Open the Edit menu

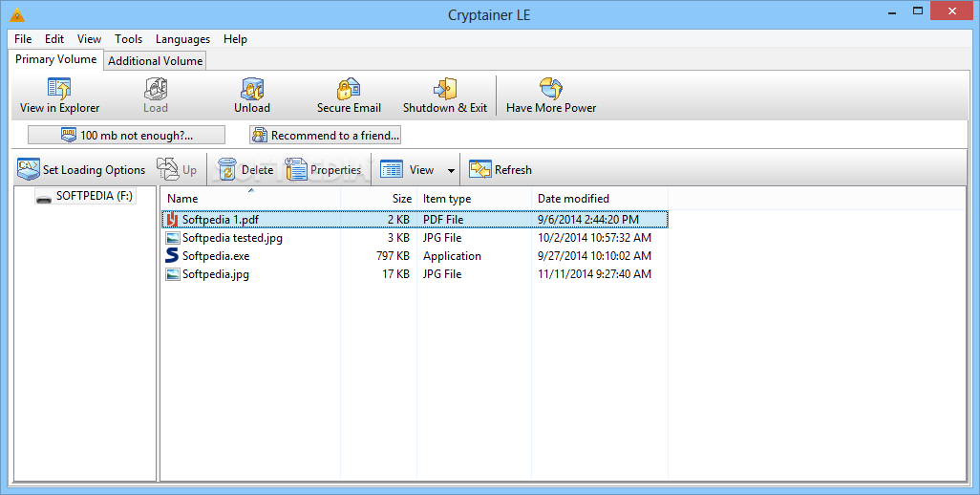pyautogui.click(x=54, y=39)
